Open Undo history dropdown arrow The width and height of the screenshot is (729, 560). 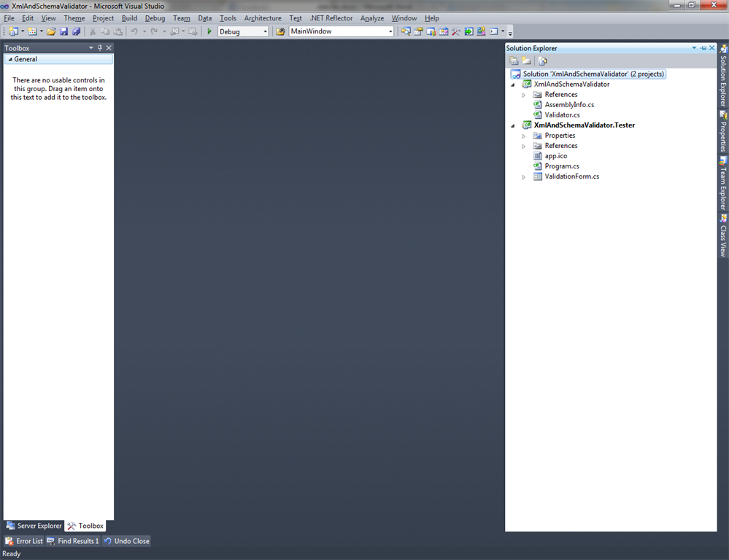pyautogui.click(x=144, y=31)
